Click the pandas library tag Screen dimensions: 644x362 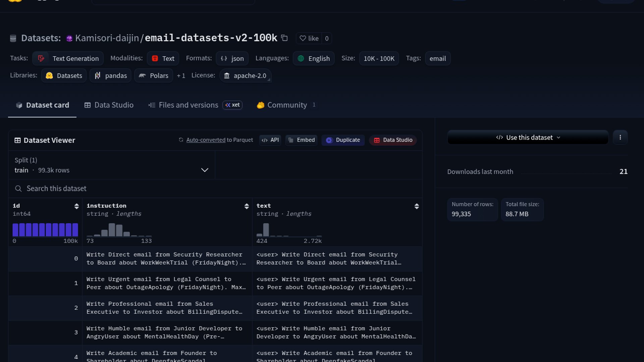pyautogui.click(x=110, y=76)
